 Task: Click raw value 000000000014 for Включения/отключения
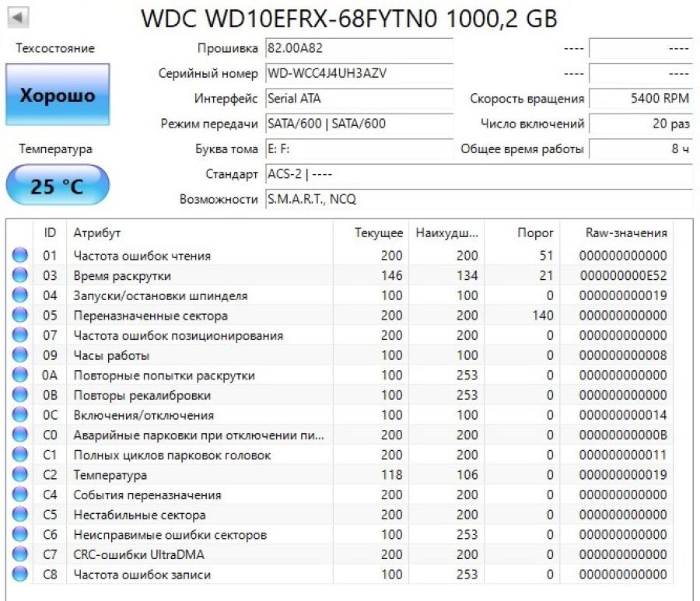click(x=623, y=414)
